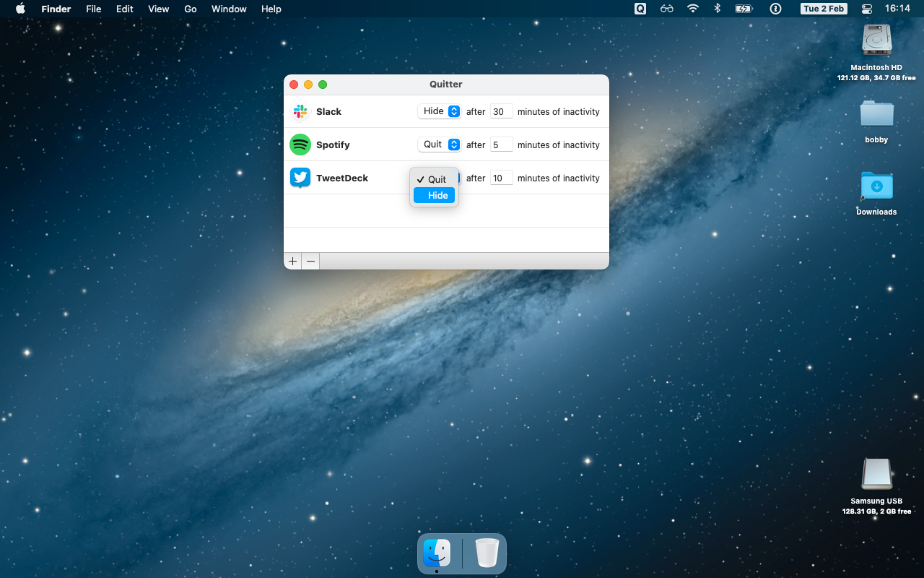
Task: Open the Edit menu
Action: 125,9
